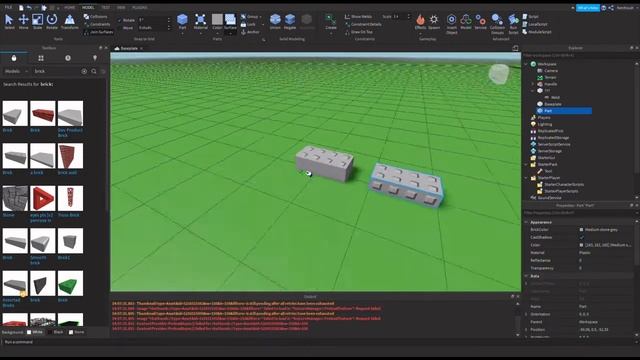Collapse the StarterPack tree node

click(x=526, y=164)
